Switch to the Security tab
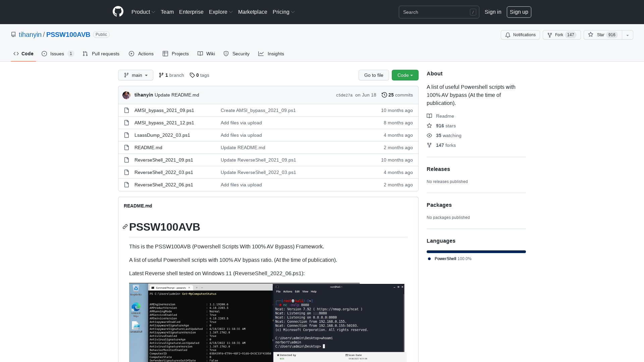644x362 pixels. click(236, 54)
